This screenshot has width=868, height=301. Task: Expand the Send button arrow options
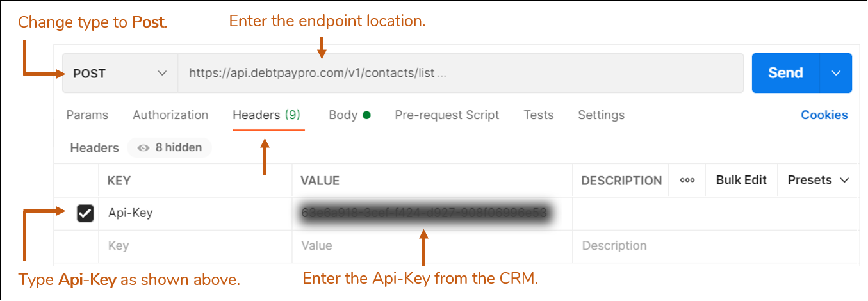(x=836, y=73)
